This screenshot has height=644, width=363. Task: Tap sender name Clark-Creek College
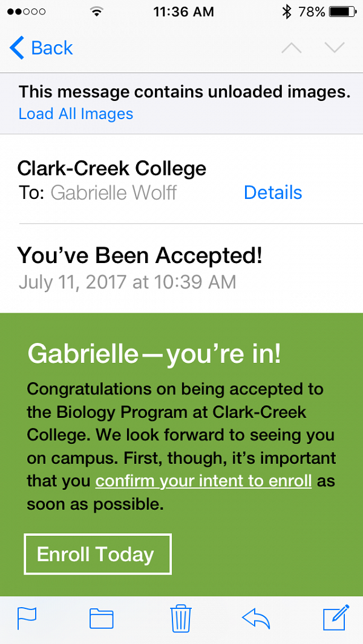tap(112, 168)
